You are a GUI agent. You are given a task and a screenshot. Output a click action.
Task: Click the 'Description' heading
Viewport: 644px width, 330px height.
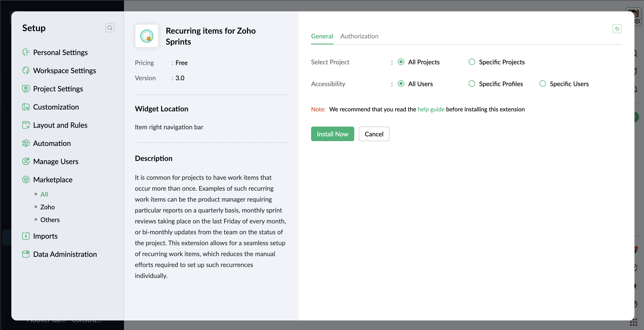coord(154,158)
